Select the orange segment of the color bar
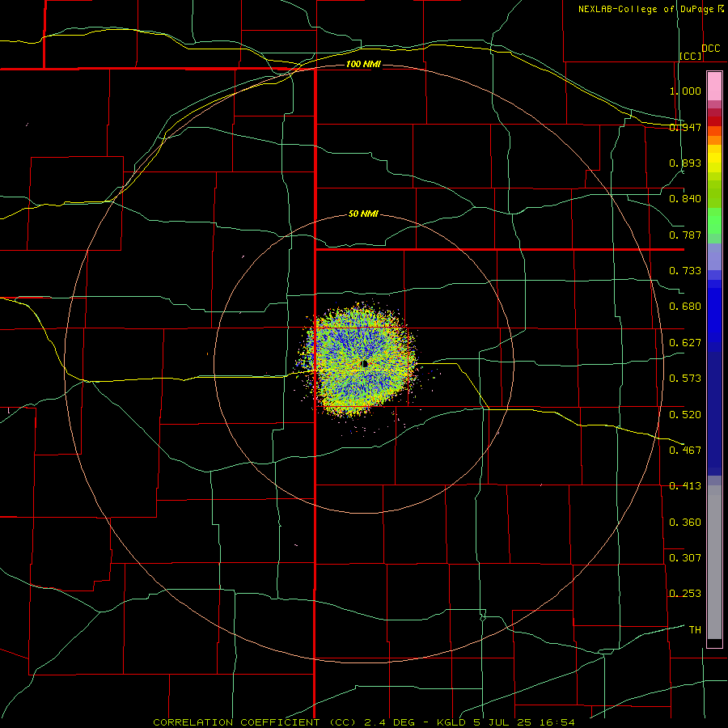This screenshot has width=728, height=728. [x=714, y=140]
